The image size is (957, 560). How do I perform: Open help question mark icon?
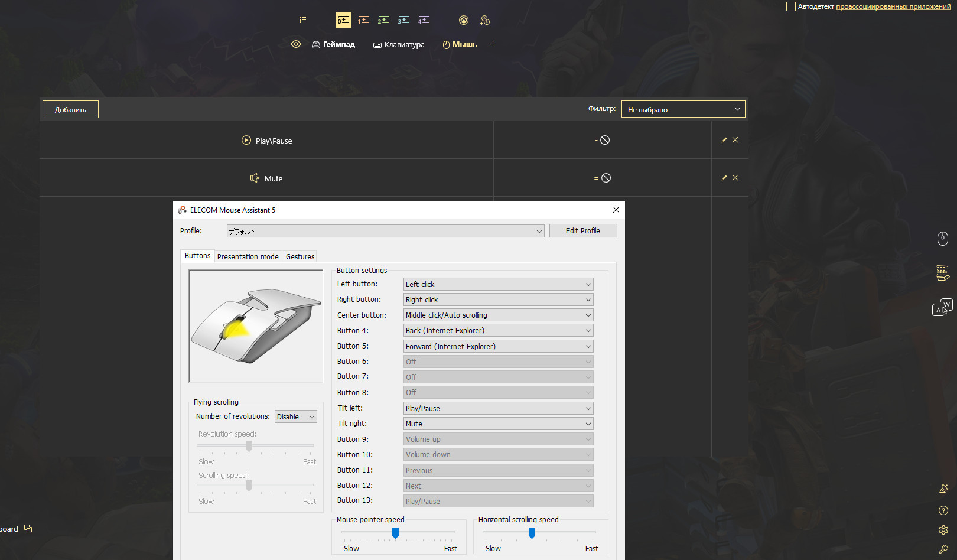tap(943, 510)
